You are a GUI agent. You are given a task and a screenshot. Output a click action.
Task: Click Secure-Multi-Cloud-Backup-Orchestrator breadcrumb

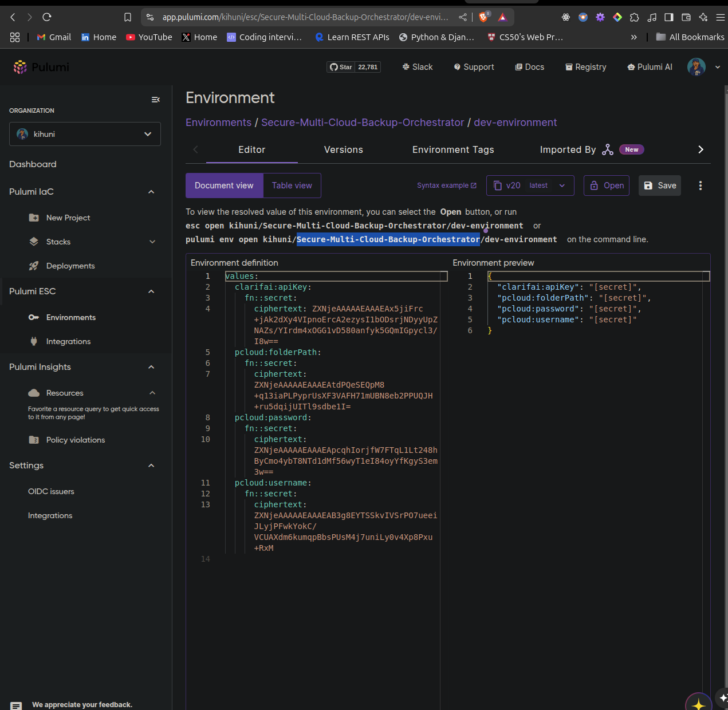363,123
